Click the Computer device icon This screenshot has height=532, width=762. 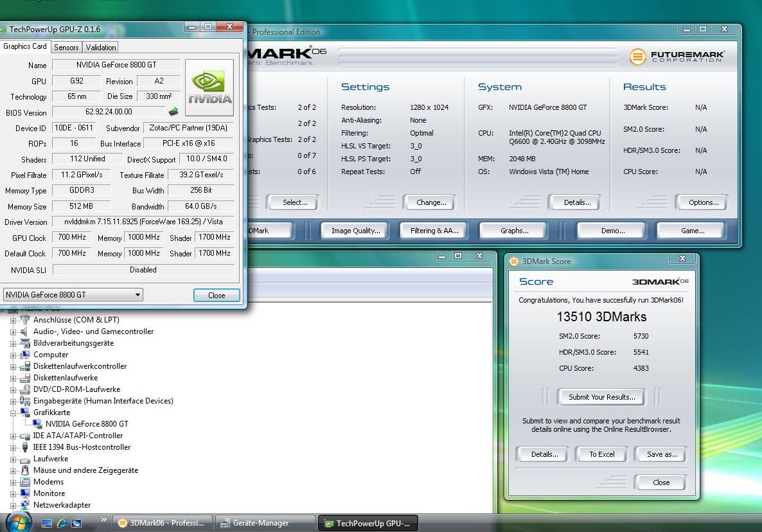(x=25, y=355)
